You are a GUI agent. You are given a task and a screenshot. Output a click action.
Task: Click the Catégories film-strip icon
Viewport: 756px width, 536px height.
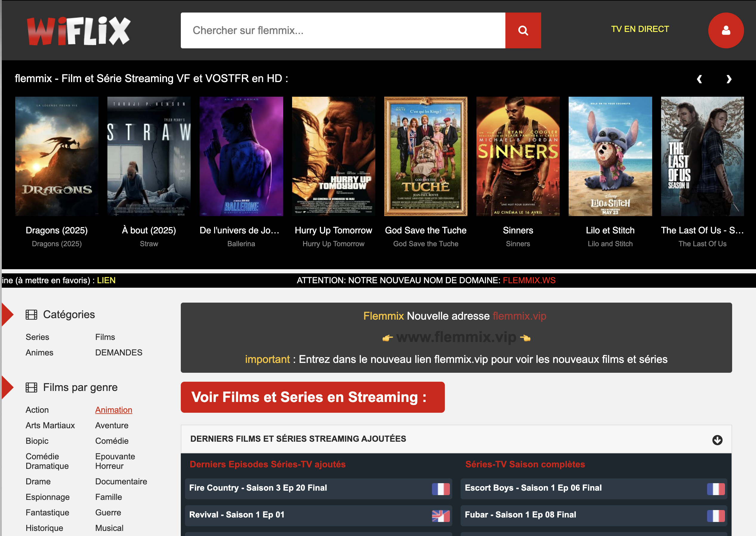pos(31,315)
